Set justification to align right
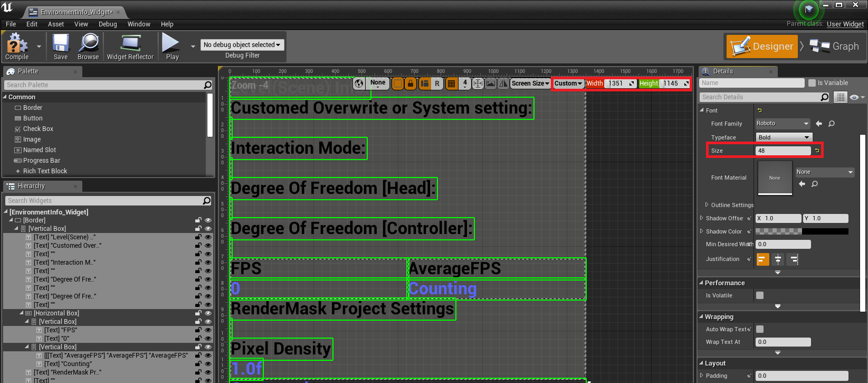The image size is (868, 383). (793, 259)
